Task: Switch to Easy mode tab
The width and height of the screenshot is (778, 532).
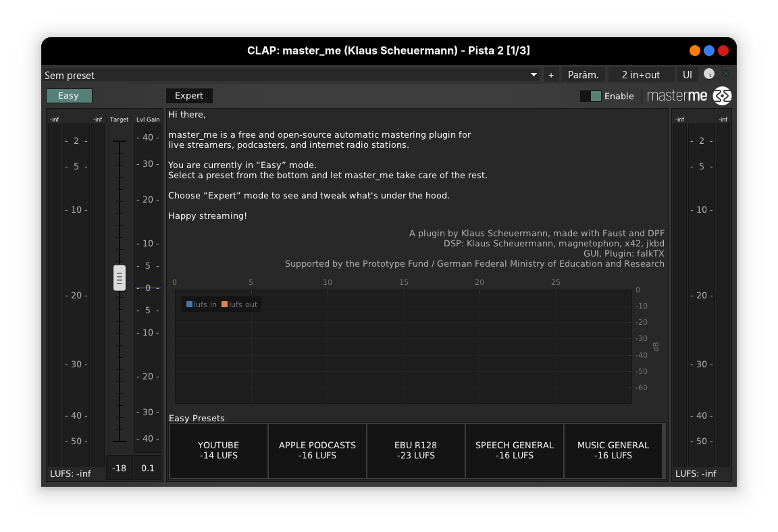Action: coord(69,96)
